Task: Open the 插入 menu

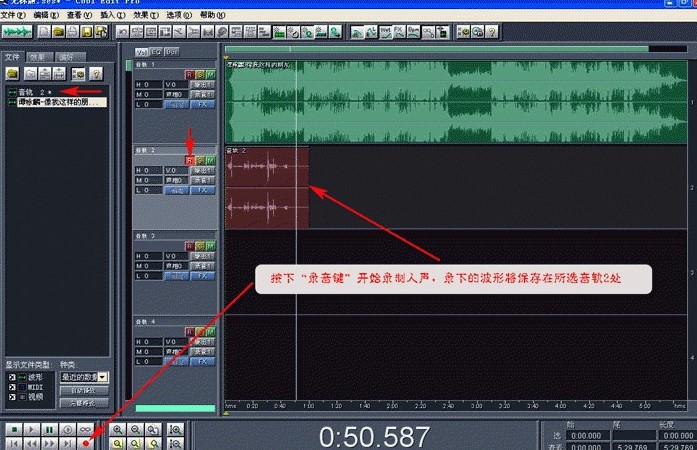Action: click(113, 15)
